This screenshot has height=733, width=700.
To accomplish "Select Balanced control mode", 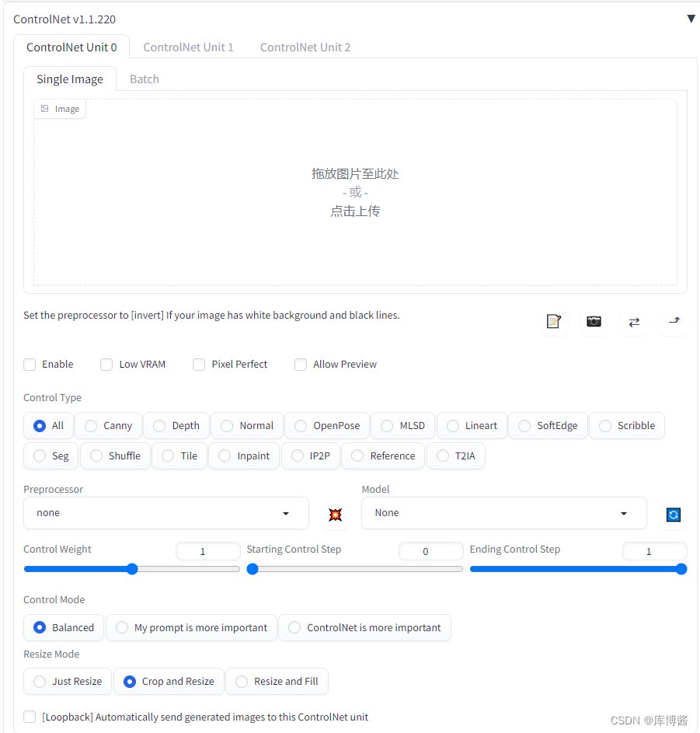I will coord(64,627).
